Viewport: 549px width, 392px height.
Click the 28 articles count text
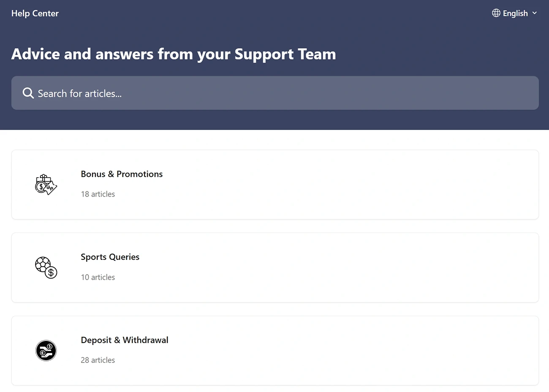[98, 360]
